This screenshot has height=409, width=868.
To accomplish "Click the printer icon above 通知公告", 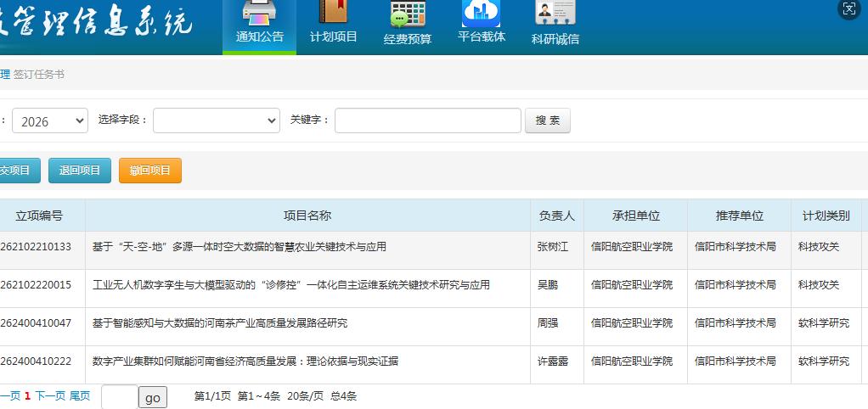I will pos(259,13).
